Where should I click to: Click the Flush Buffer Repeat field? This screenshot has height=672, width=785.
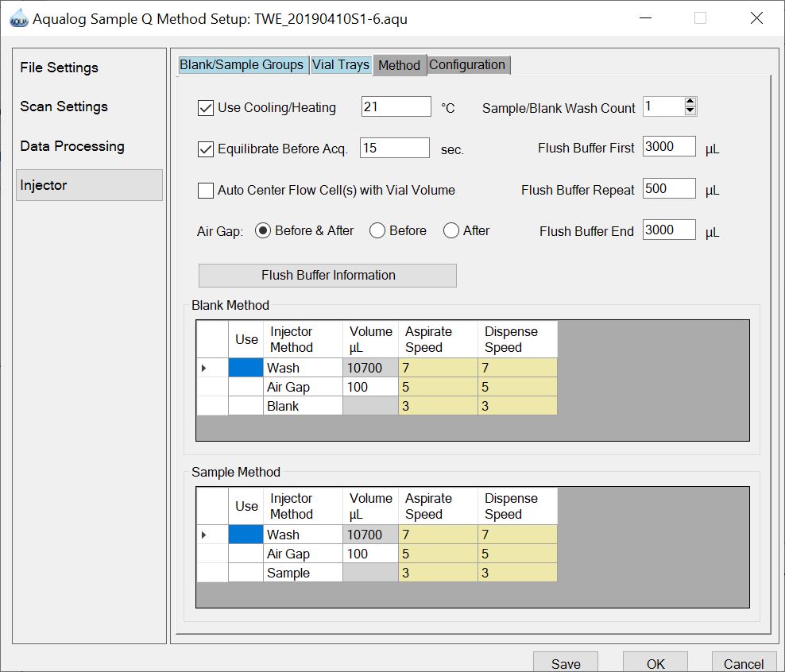pos(669,188)
